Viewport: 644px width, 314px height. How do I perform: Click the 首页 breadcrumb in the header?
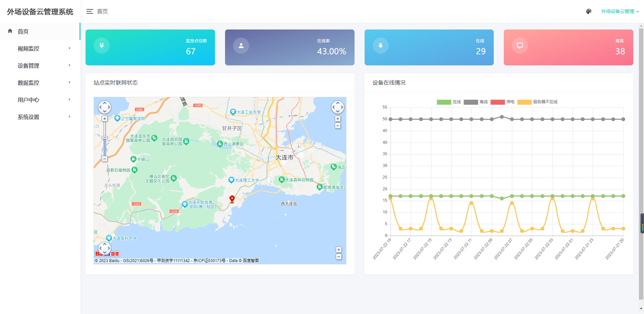(102, 11)
